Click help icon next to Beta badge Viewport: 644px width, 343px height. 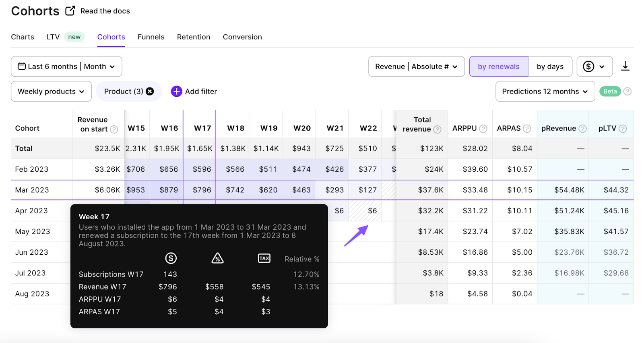click(x=627, y=91)
